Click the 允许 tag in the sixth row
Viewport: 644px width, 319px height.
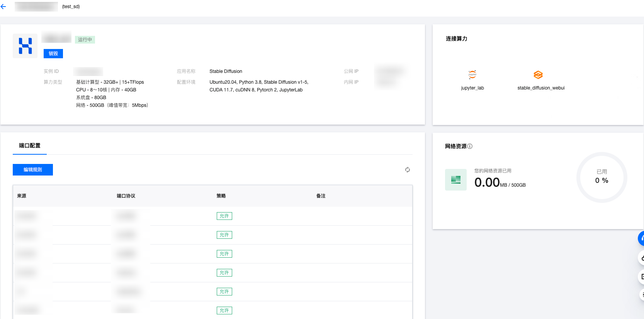[224, 311]
